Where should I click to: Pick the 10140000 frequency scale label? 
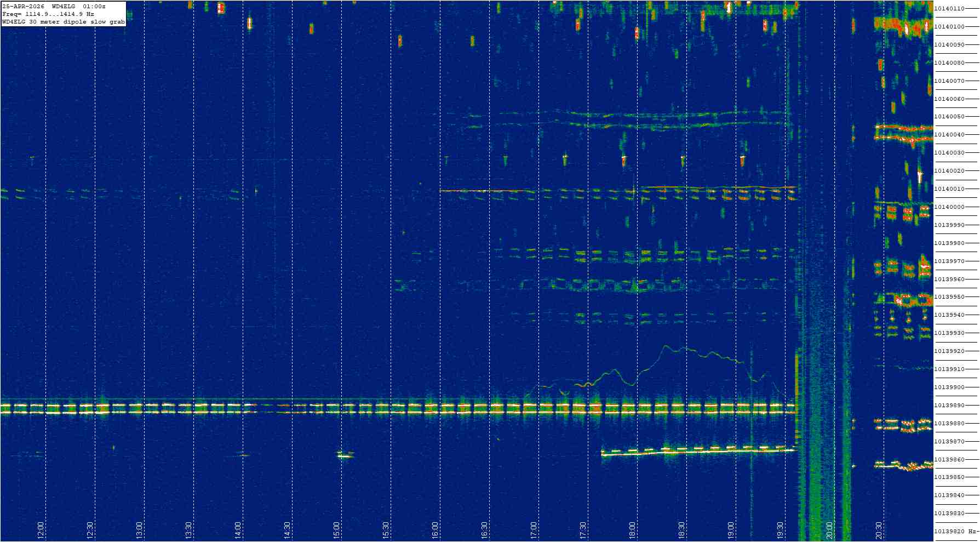click(x=949, y=207)
